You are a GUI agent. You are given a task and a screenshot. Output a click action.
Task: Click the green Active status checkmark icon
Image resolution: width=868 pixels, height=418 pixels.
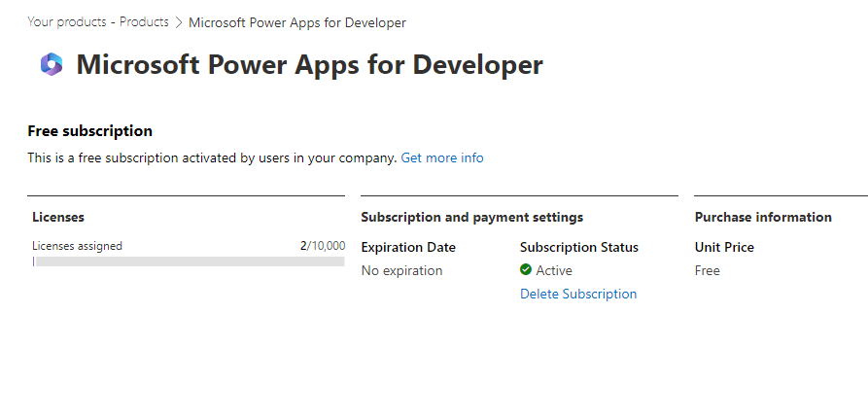(526, 269)
